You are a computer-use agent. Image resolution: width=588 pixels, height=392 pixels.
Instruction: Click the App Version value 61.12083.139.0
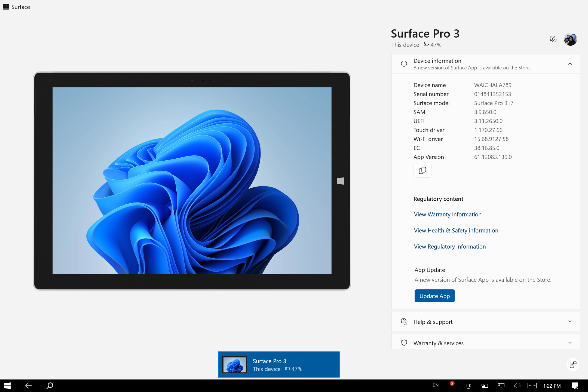pos(493,157)
